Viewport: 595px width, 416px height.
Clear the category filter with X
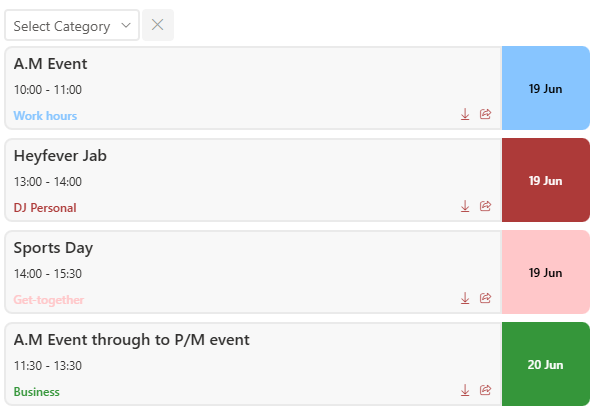[158, 25]
